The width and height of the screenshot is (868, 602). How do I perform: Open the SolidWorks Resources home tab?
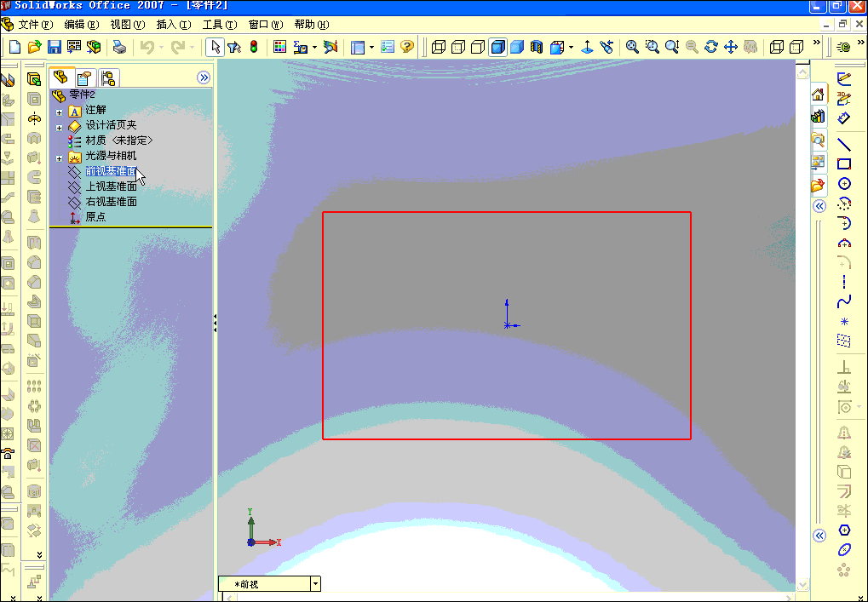coord(819,95)
